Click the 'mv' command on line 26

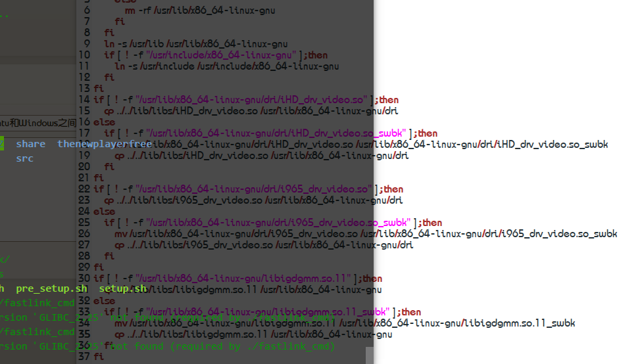click(121, 234)
